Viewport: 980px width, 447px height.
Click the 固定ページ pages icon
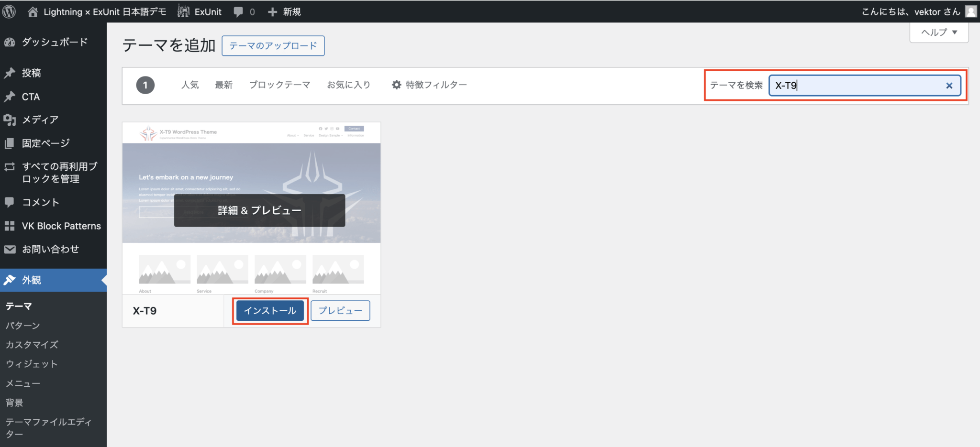[10, 142]
